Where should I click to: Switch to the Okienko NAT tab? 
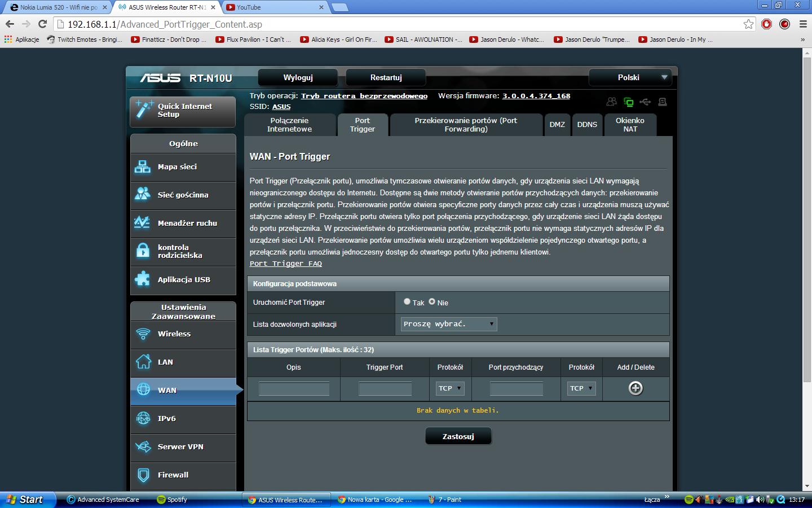click(x=630, y=125)
